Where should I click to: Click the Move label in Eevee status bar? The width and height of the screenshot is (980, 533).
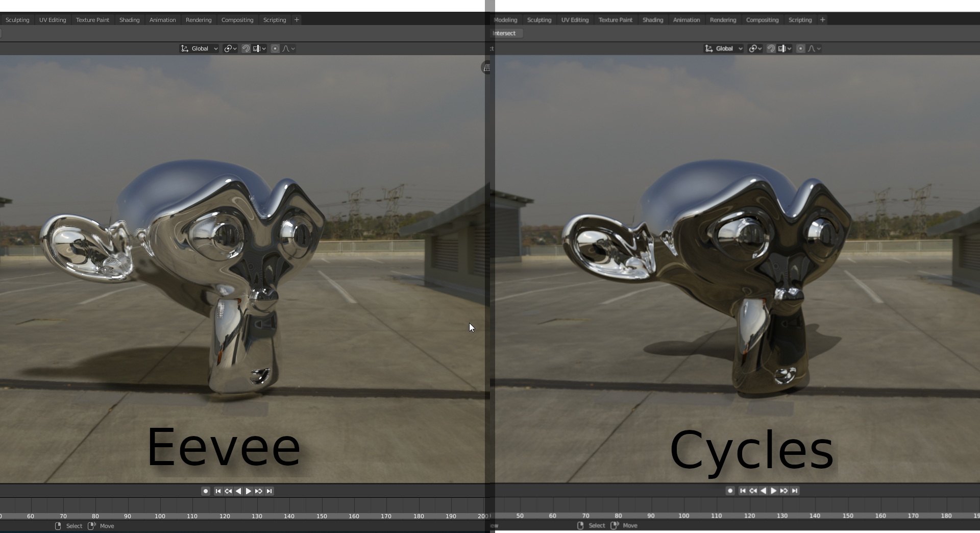107,526
